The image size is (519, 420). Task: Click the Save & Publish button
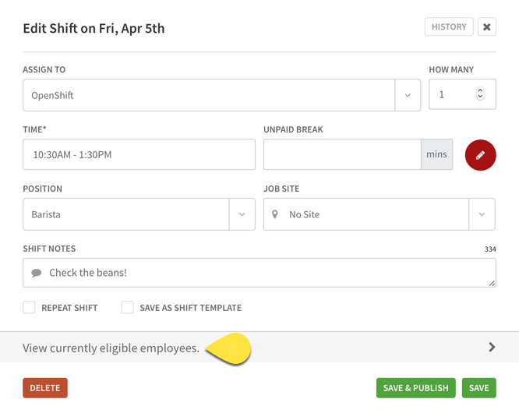point(415,388)
